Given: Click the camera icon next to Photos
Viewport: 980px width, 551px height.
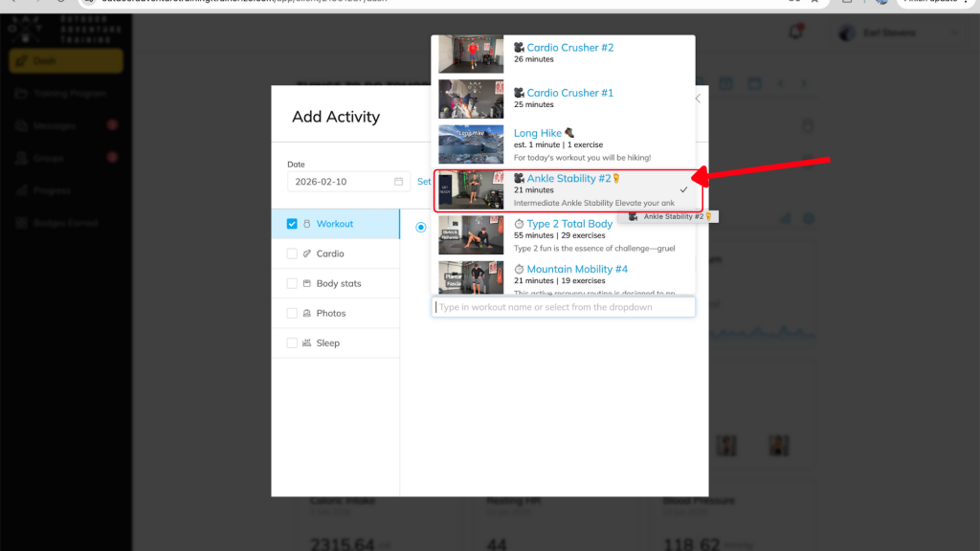Looking at the screenshot, I should [307, 314].
